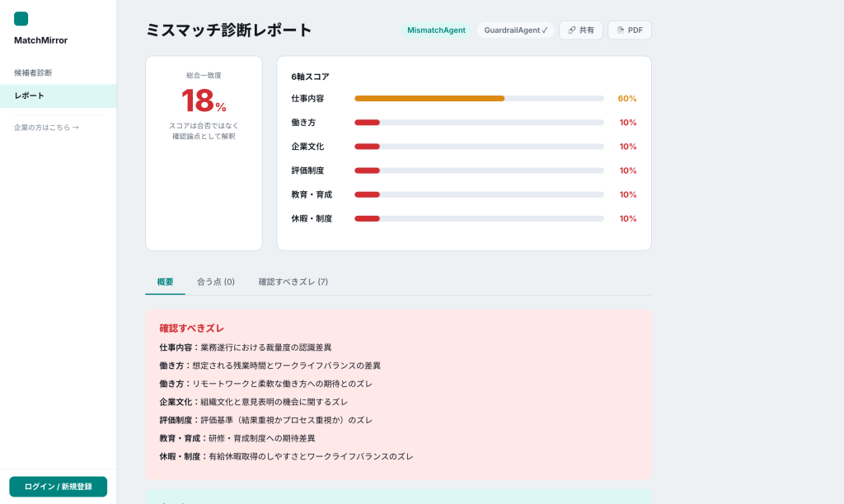Viewport: 844px width, 504px height.
Task: Click the ミスマッチ診断レポート title
Action: point(229,30)
